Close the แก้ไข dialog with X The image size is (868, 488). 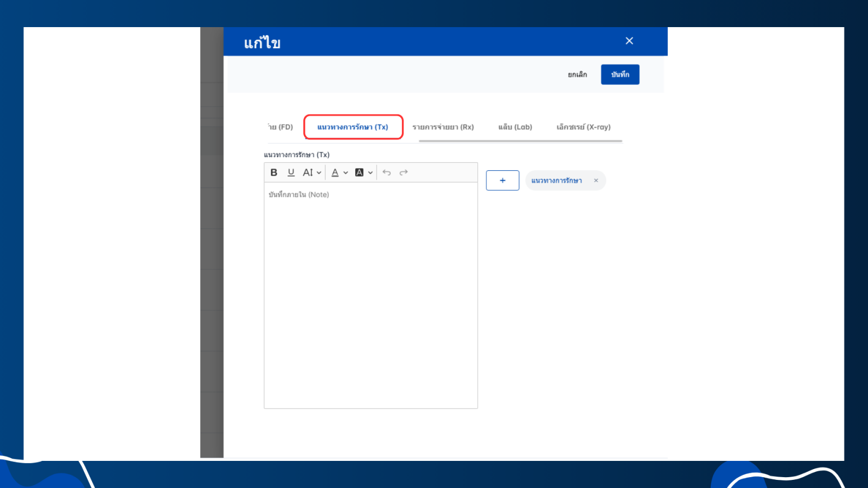(629, 41)
